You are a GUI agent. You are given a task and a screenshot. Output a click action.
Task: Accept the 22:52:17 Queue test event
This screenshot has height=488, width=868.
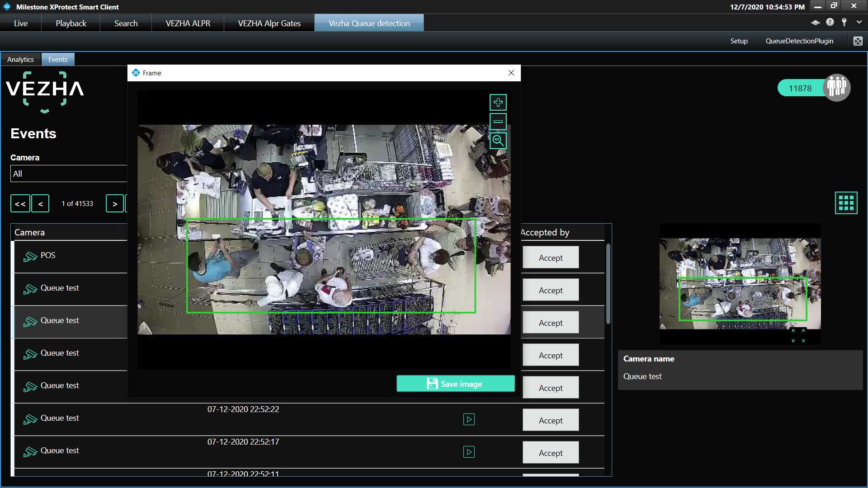pyautogui.click(x=551, y=453)
